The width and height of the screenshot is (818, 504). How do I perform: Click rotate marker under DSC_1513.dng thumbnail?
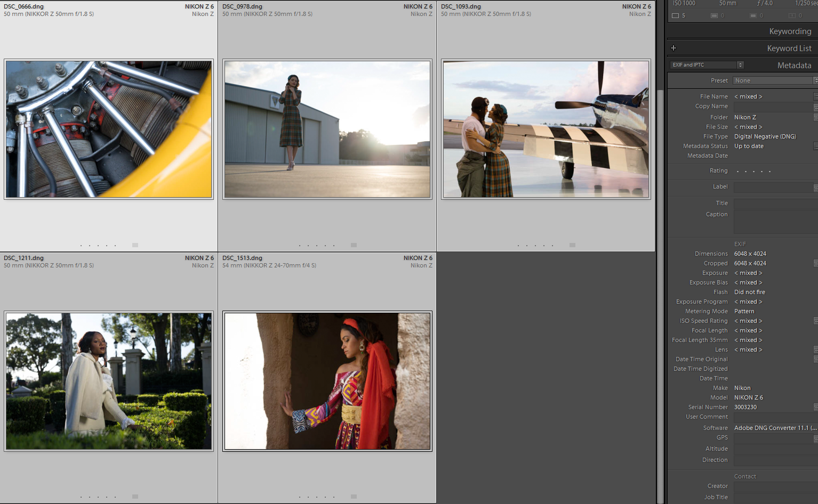[354, 497]
